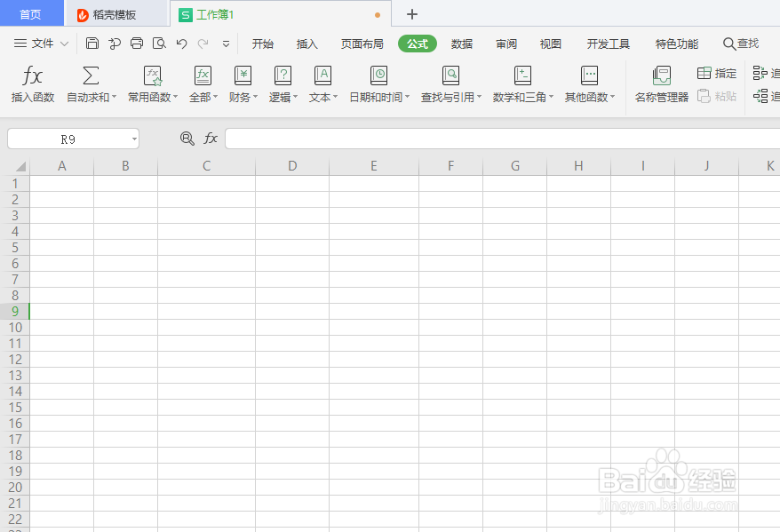This screenshot has width=780, height=532.
Task: Open the Insert Function (插入函数) dialog
Action: 31,84
